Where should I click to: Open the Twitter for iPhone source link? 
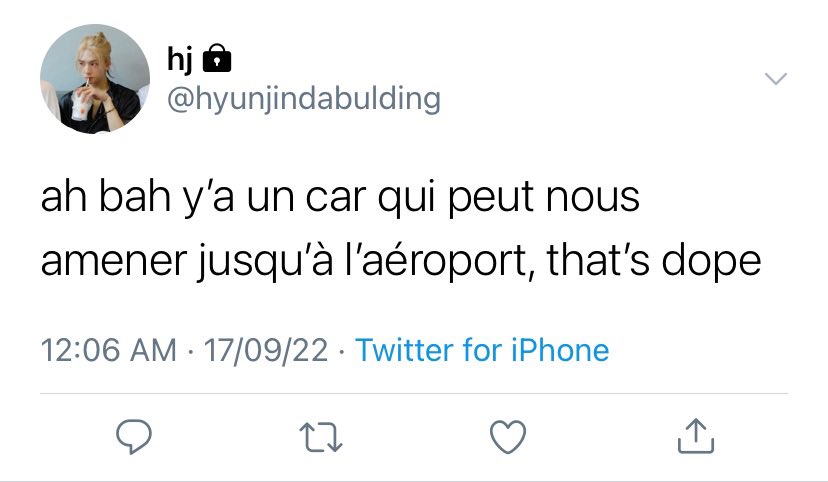tap(482, 350)
